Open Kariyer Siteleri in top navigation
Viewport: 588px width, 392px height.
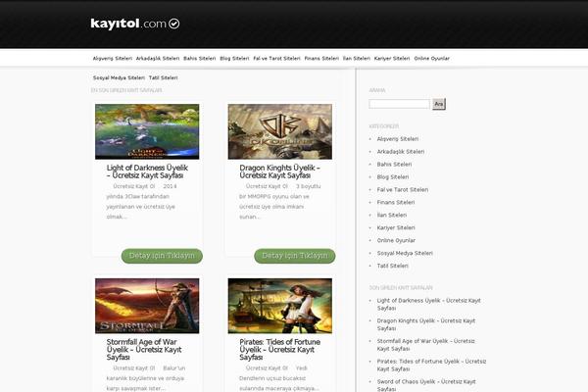(392, 59)
